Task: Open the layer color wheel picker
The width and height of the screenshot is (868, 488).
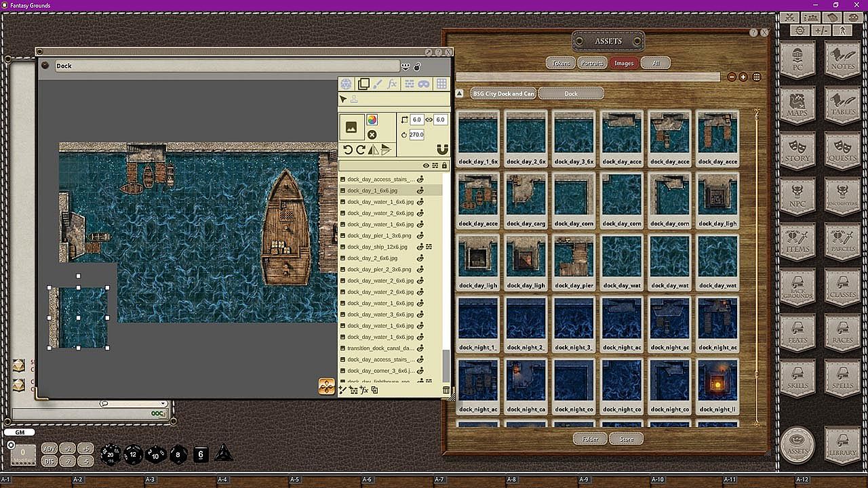Action: [372, 120]
